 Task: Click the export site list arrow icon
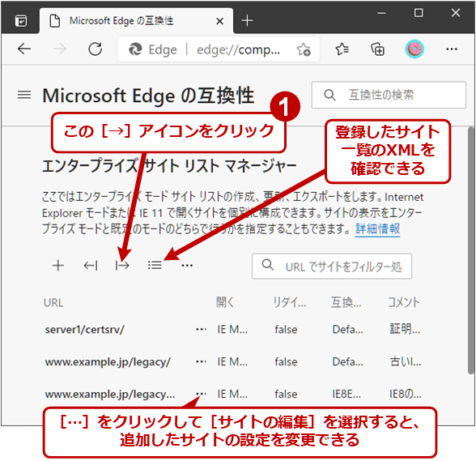click(x=122, y=266)
